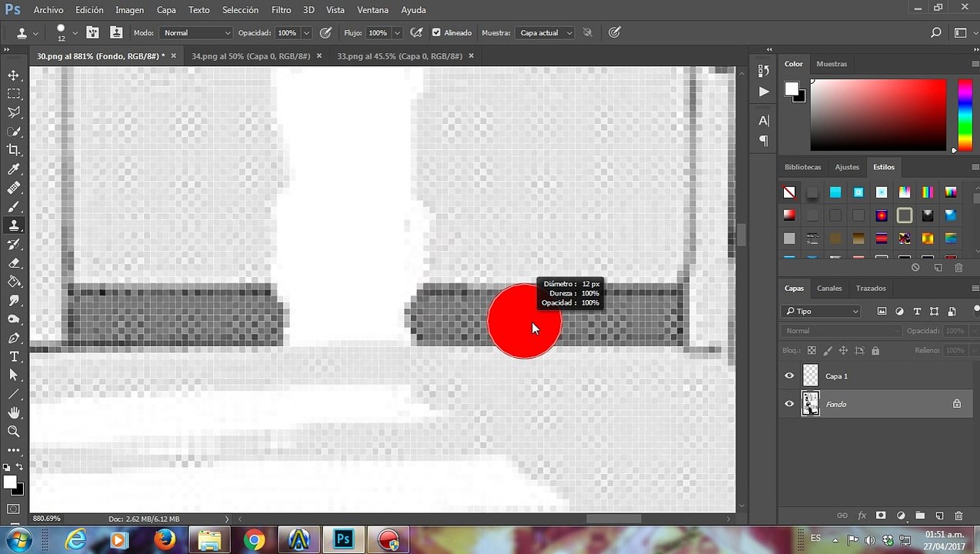The height and width of the screenshot is (554, 980).
Task: Toggle the Alineado checkbox
Action: [x=436, y=33]
